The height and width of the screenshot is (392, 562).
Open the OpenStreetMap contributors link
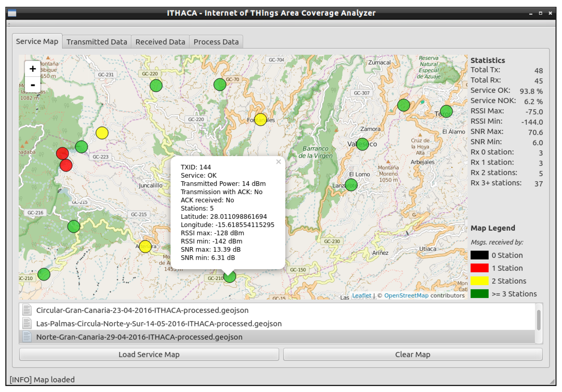(x=406, y=295)
